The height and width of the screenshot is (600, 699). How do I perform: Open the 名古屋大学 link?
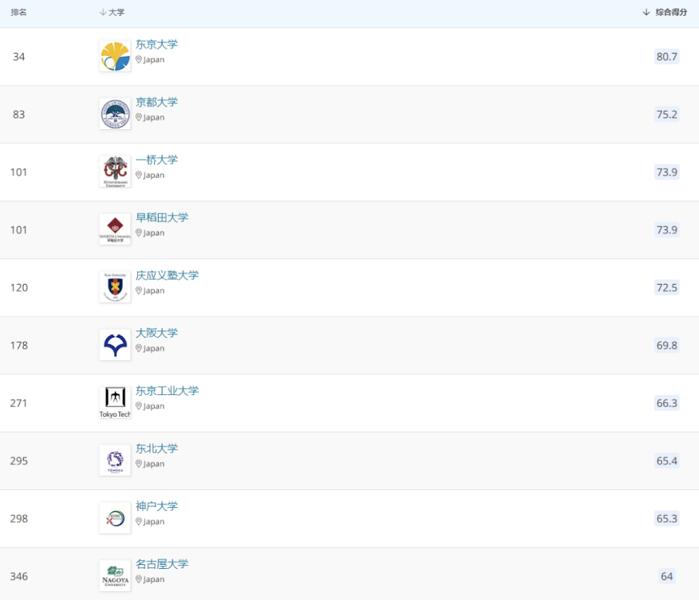pos(162,564)
